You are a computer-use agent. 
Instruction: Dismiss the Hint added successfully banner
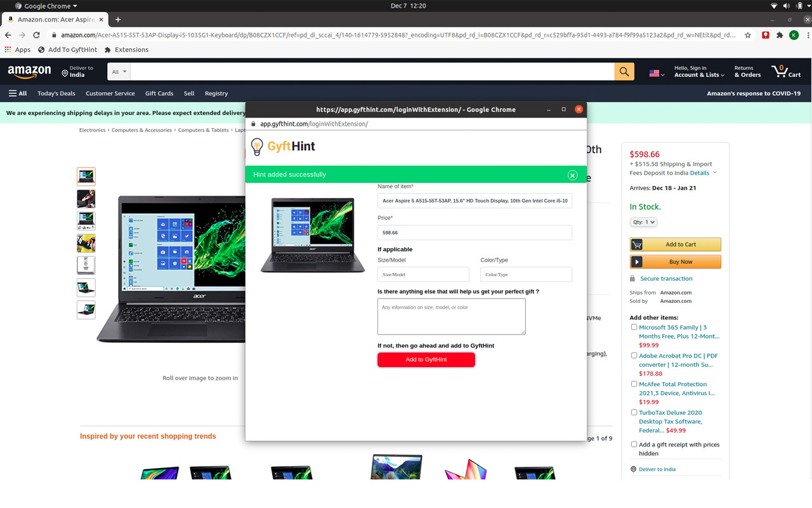coord(572,175)
